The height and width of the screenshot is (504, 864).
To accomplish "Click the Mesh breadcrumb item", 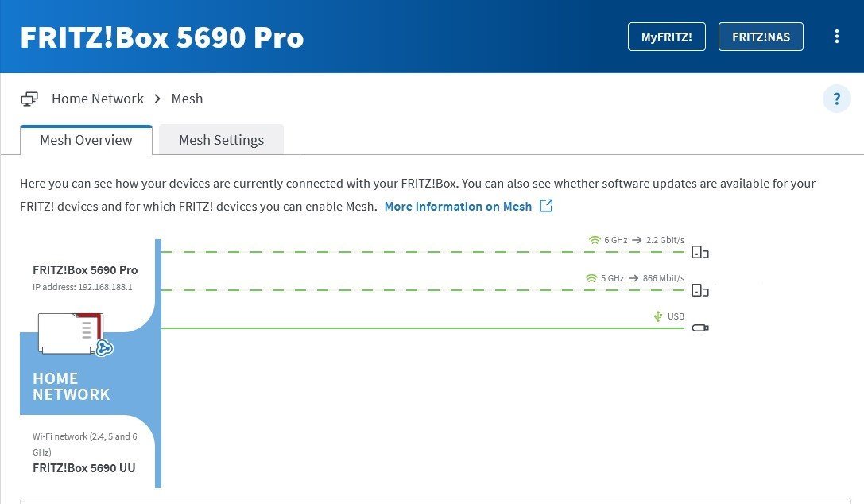I will click(187, 99).
